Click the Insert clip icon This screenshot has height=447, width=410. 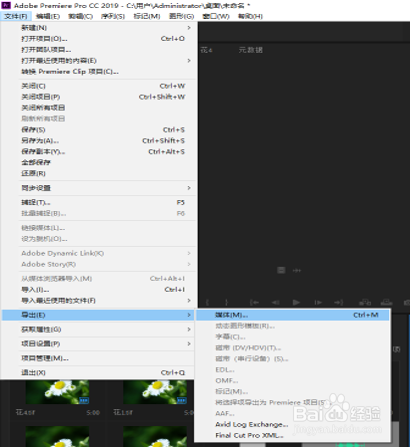365,302
